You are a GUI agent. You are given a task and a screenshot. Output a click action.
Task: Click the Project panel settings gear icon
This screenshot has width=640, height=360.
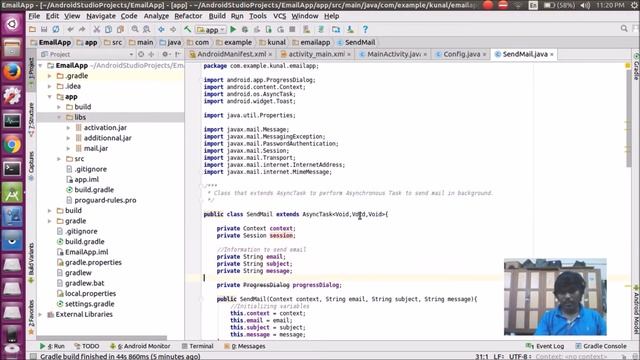pyautogui.click(x=165, y=54)
